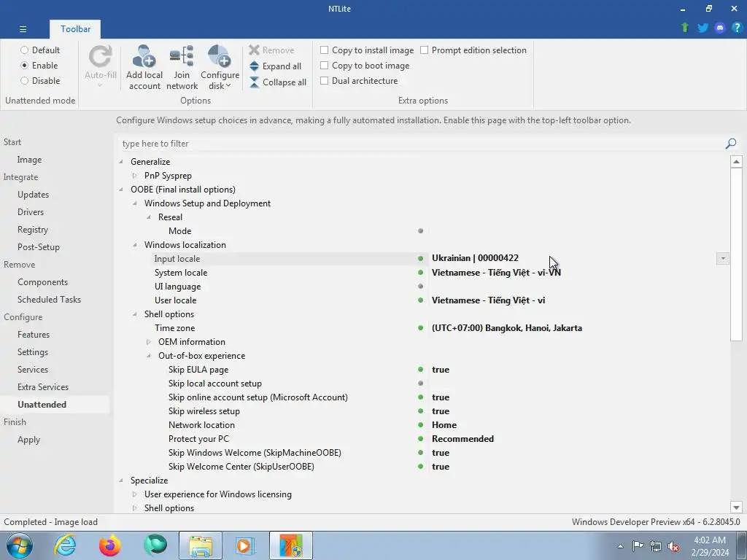Check Dual architecture option
Viewport: 747px width, 560px height.
click(x=325, y=80)
